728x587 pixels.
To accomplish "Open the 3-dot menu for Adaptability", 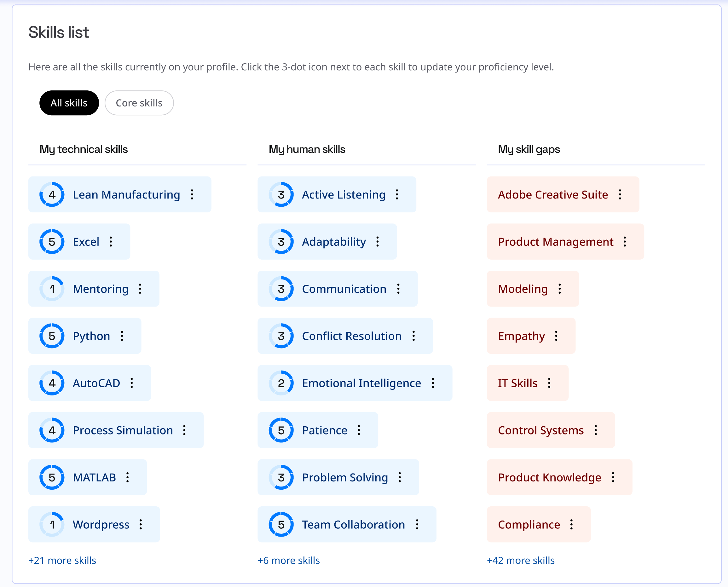I will [378, 242].
